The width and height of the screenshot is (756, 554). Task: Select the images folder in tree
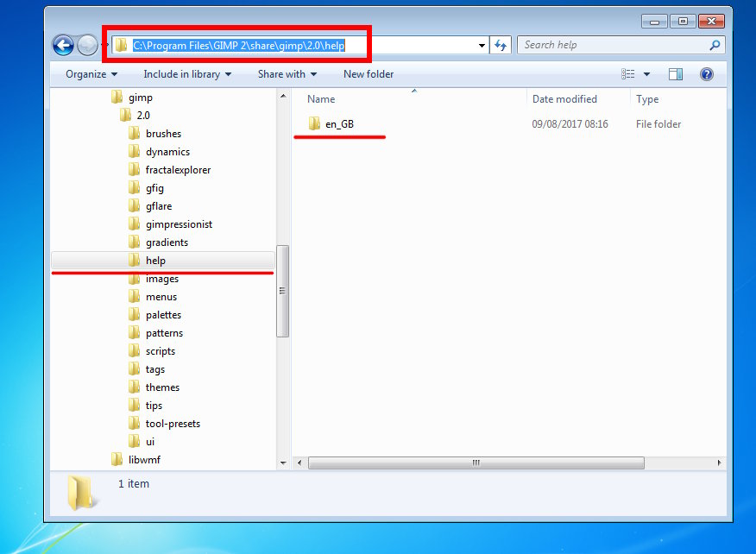(x=162, y=279)
